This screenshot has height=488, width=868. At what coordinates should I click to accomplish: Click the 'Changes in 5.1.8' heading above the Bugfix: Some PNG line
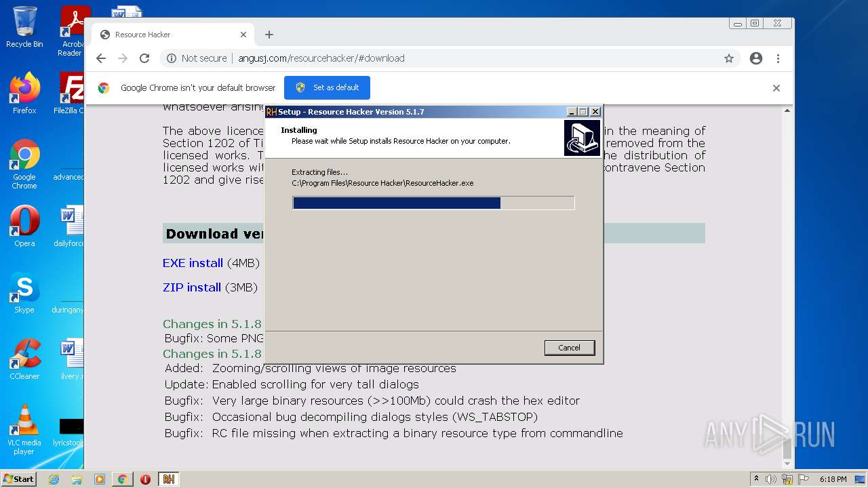[x=212, y=324]
